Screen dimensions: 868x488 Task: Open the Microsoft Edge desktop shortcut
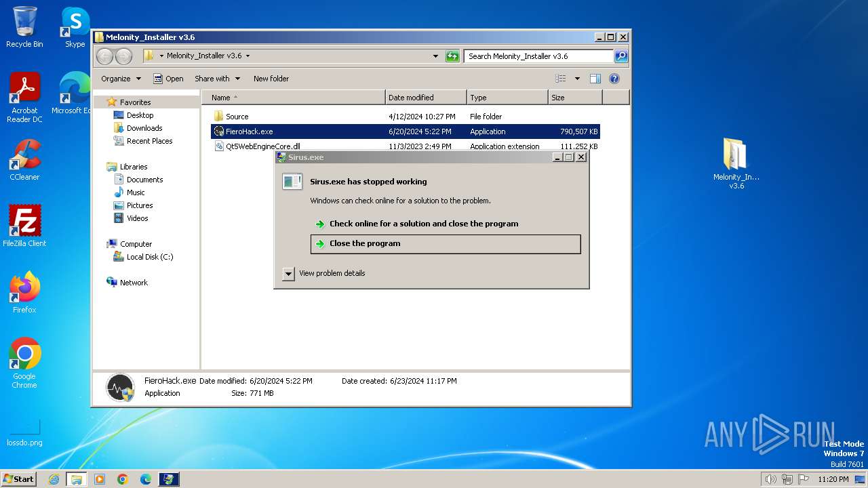pos(73,93)
